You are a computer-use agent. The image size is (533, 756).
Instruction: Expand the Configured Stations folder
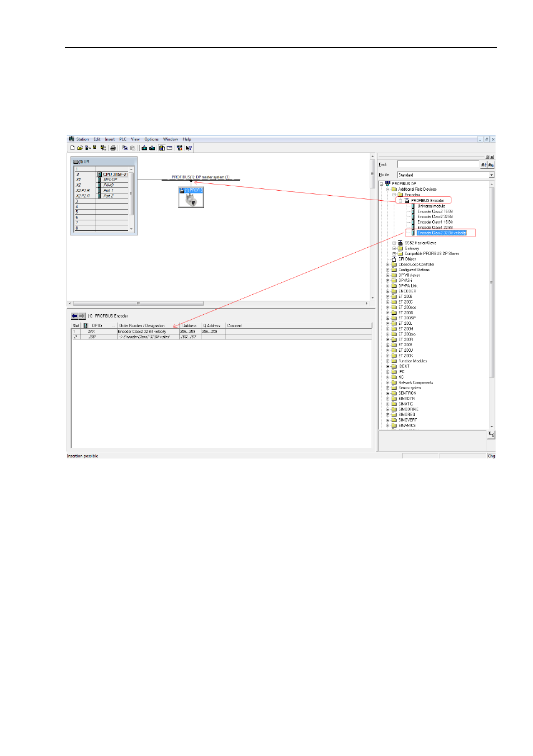click(x=388, y=270)
